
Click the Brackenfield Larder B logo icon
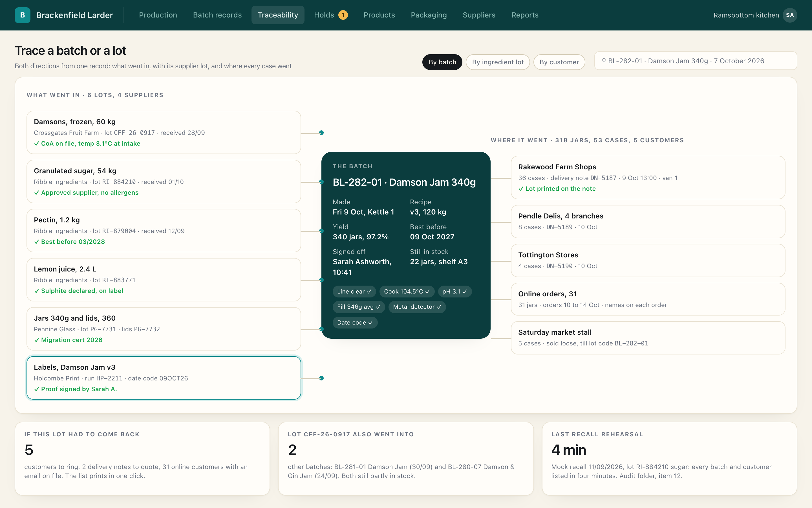point(23,15)
